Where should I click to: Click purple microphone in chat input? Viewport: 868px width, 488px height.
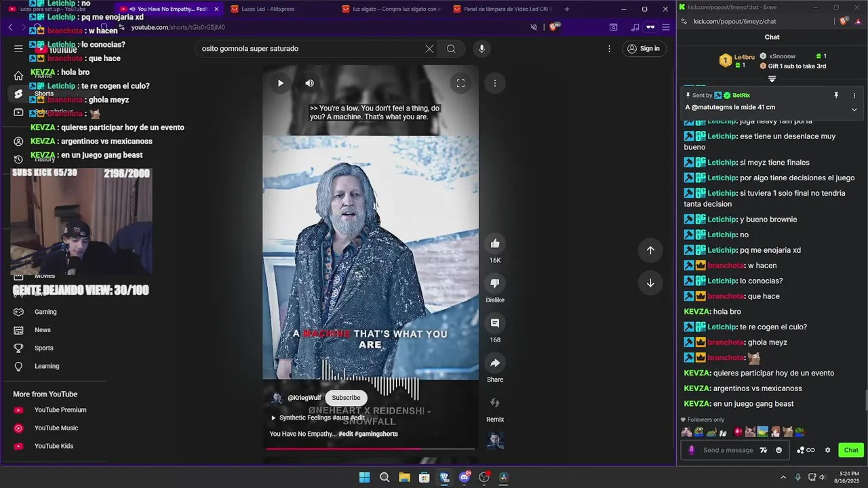[692, 450]
